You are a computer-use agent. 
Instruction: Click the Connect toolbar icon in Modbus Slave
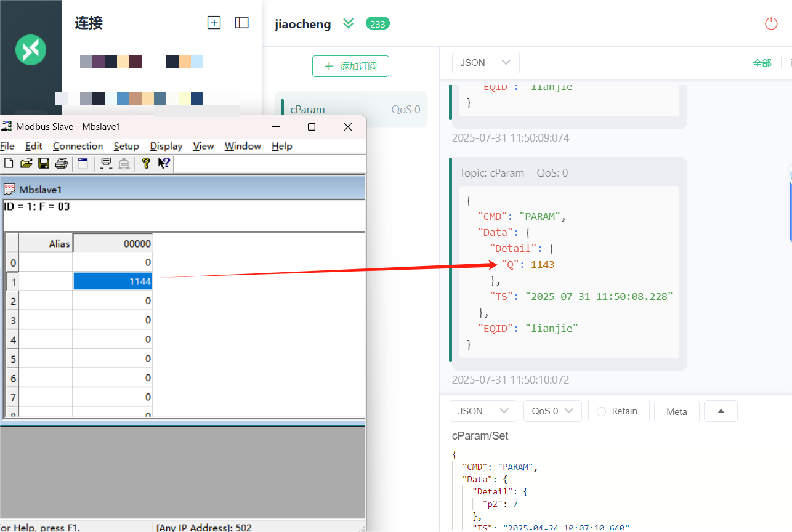coord(106,163)
